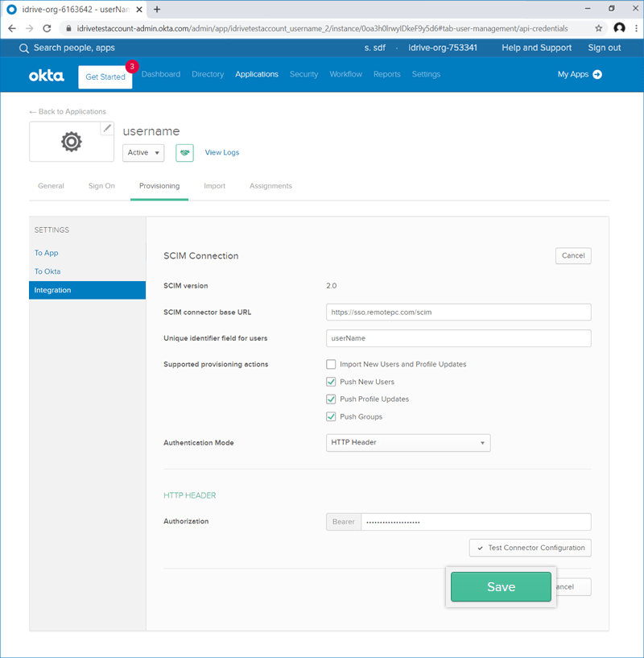Viewport: 644px width, 658px height.
Task: Open the Directory menu
Action: click(x=208, y=74)
